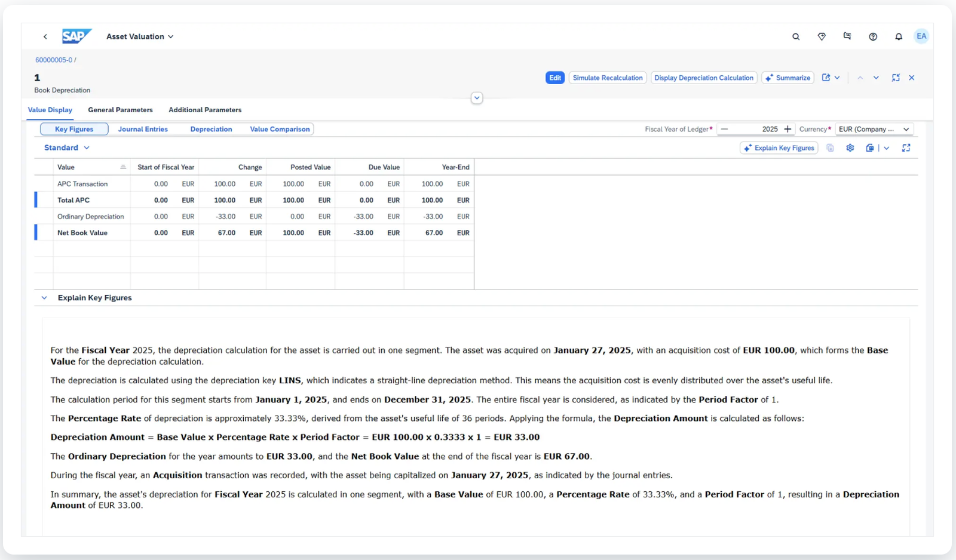Increase fiscal year with plus stepper
956x560 pixels.
[788, 129]
